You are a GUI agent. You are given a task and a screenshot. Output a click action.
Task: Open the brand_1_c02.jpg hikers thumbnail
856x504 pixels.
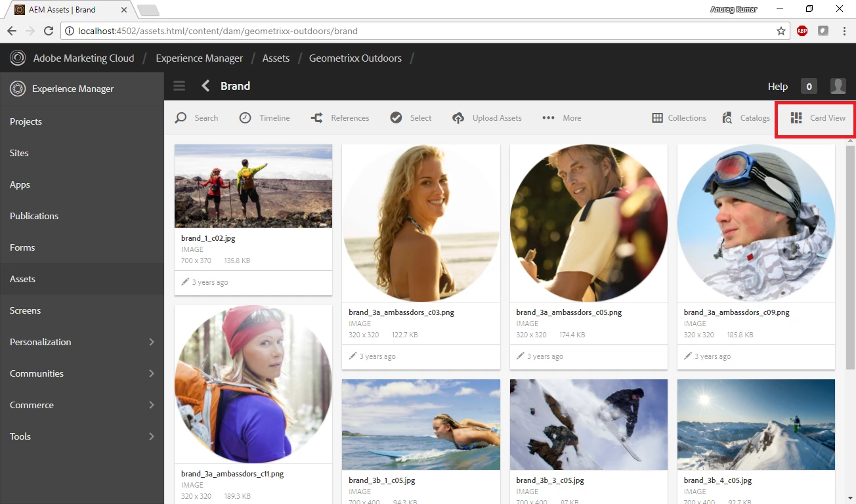253,186
